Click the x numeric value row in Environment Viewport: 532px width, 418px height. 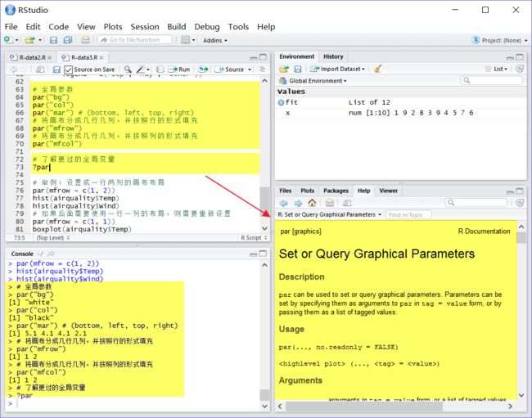[401, 113]
